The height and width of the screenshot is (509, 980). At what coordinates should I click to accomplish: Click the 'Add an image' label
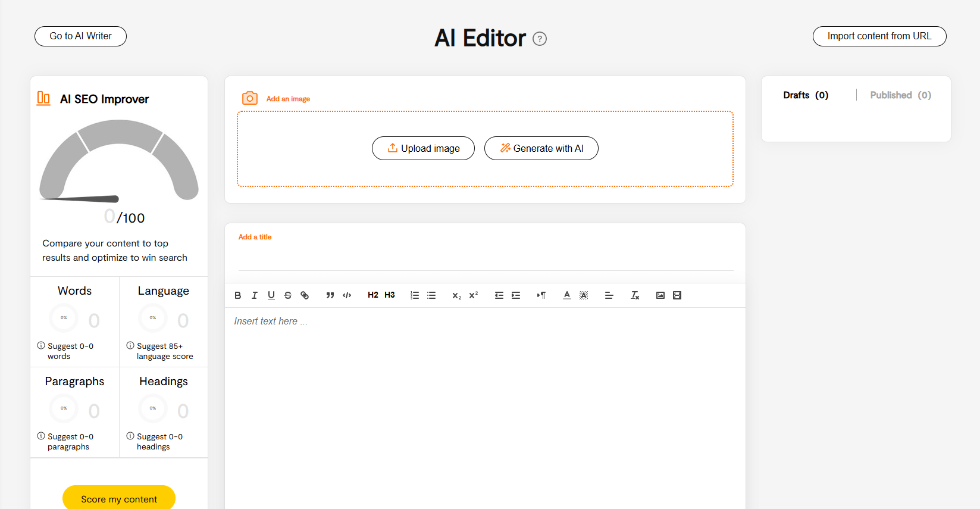point(288,99)
